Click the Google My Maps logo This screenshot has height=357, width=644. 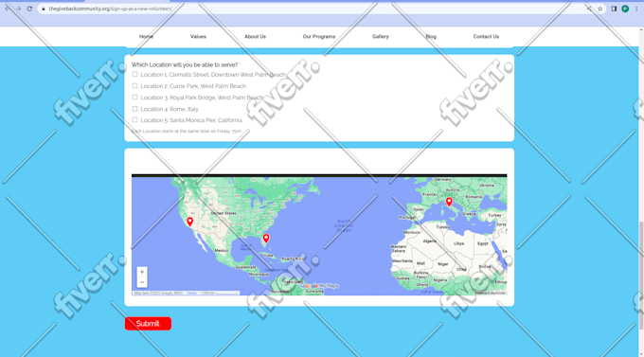[x=319, y=286]
